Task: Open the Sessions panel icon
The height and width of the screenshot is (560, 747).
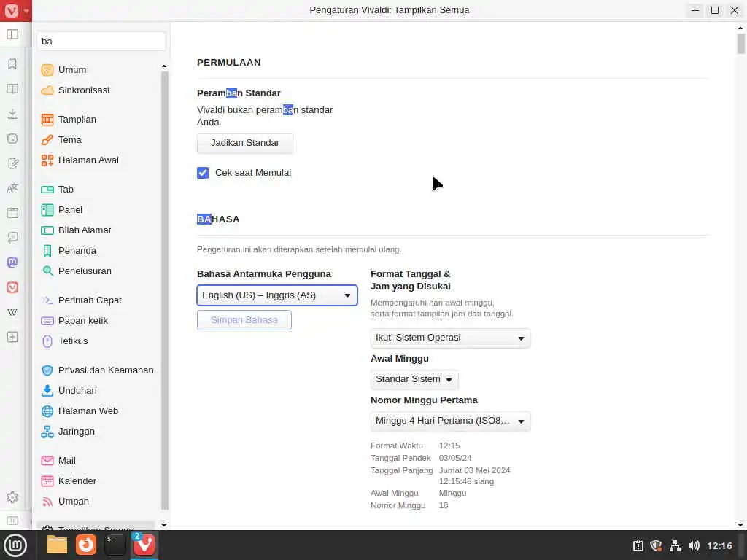Action: click(x=12, y=238)
